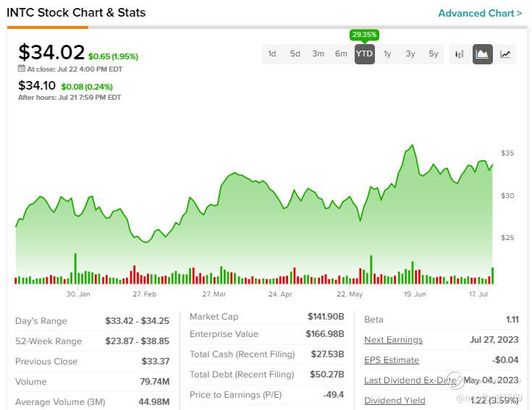Image resolution: width=532 pixels, height=410 pixels.
Task: Show the 5y time range
Action: [434, 54]
